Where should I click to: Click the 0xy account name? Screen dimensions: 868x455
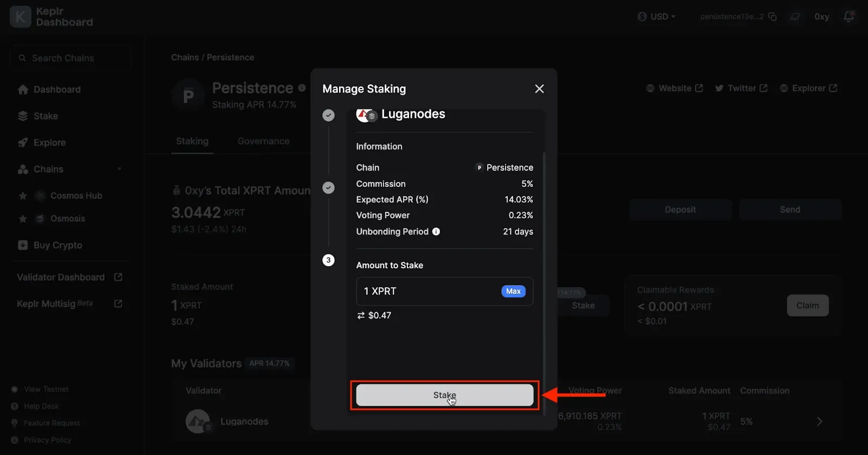[822, 17]
